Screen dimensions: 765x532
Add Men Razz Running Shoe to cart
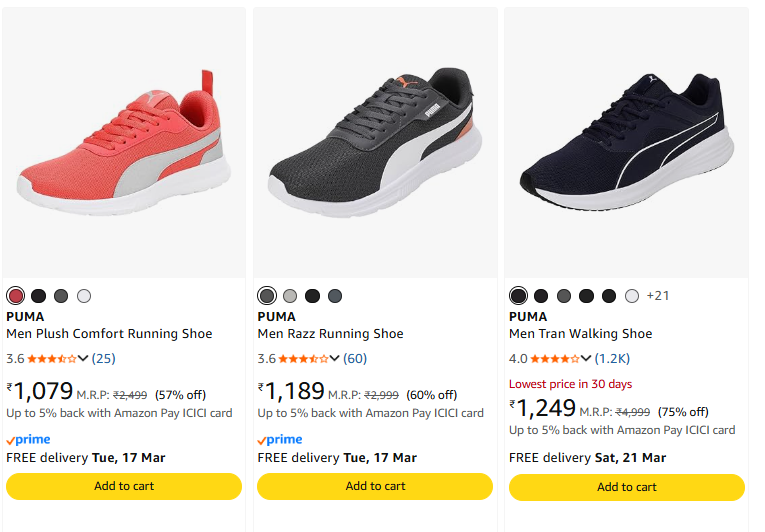pyautogui.click(x=375, y=486)
